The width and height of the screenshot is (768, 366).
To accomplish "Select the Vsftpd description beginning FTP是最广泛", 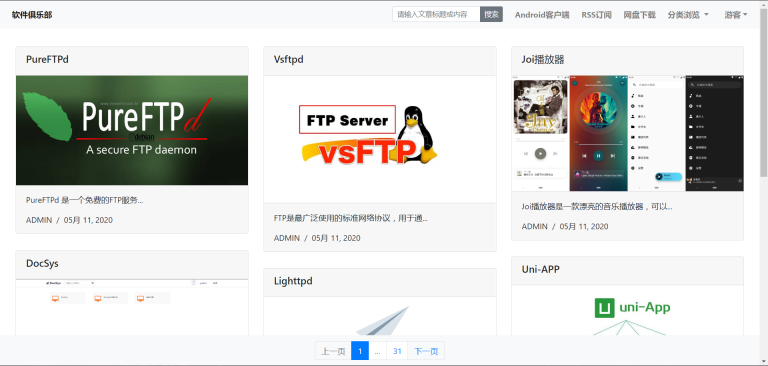I will (351, 218).
